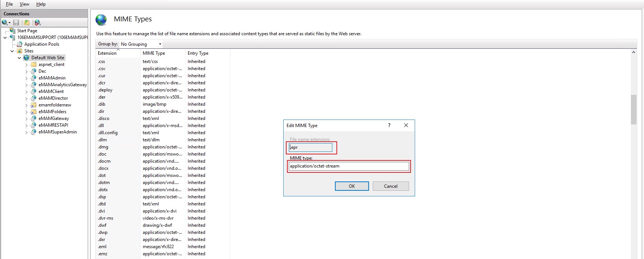Click the Delete Connection toolbar icon
This screenshot has height=259, width=644.
37,22
